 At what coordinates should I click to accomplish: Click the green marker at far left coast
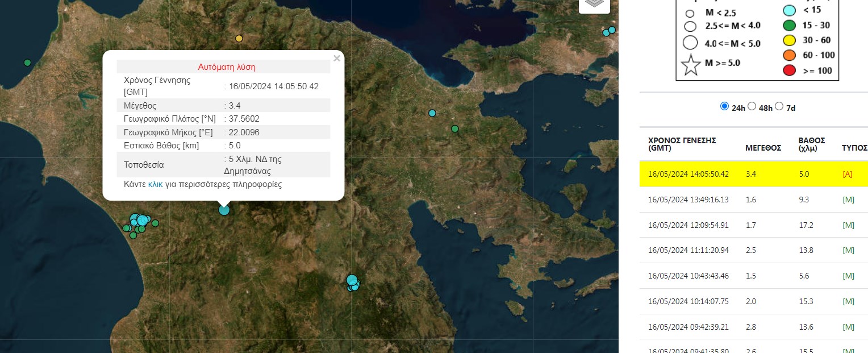(27, 63)
